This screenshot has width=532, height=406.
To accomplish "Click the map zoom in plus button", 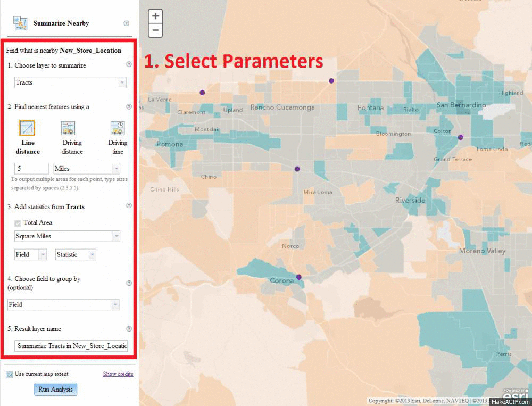I will (155, 16).
